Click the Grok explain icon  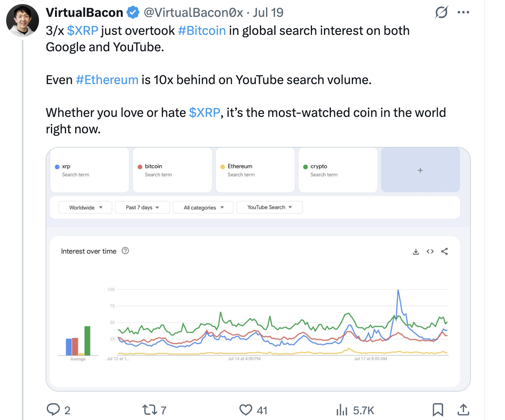[x=441, y=12]
